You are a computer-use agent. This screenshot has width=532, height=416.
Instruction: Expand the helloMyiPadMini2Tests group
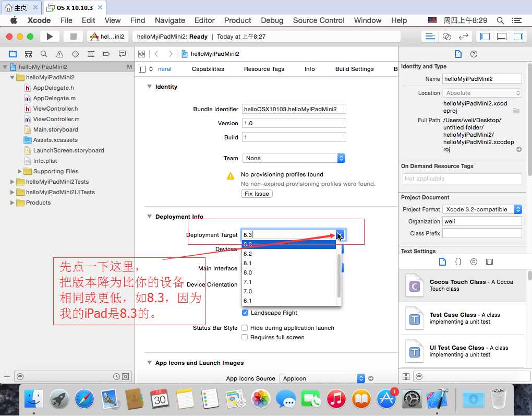[12, 182]
